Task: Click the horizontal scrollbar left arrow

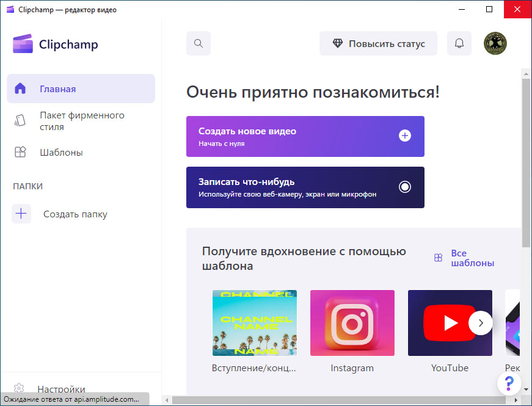Action: 167,401
